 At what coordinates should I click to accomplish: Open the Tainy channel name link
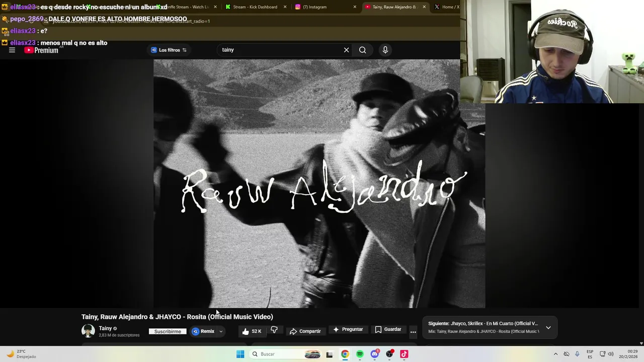[105, 328]
